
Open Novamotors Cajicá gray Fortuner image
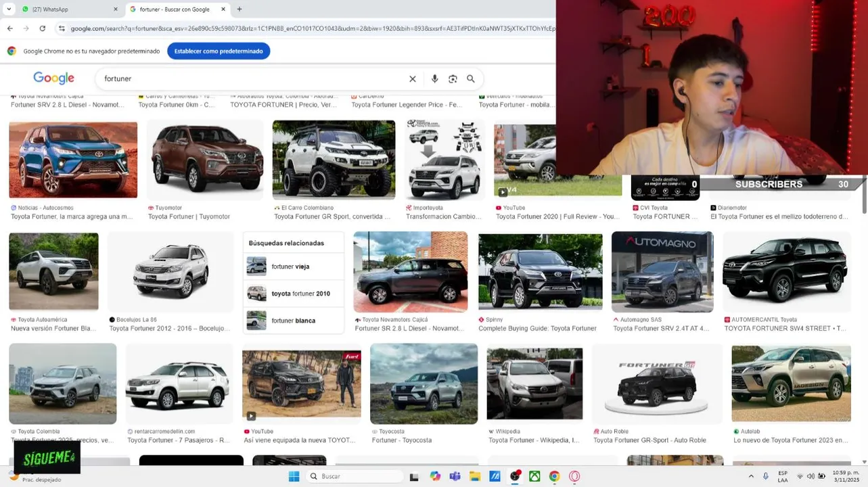[x=410, y=272]
